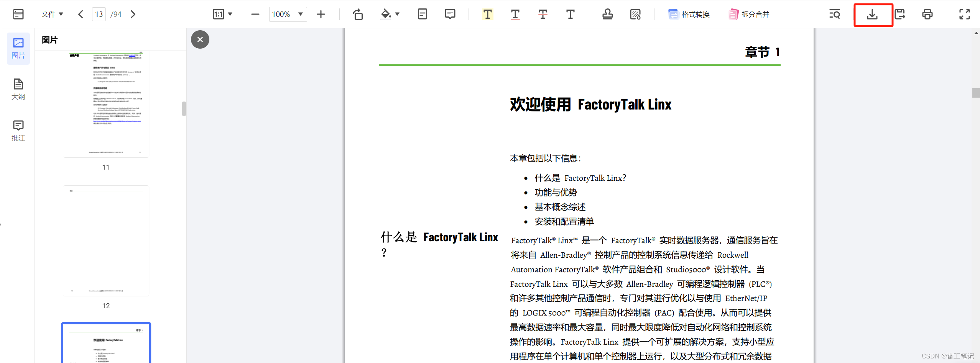Select the stamp tool
The width and height of the screenshot is (980, 363).
click(607, 14)
